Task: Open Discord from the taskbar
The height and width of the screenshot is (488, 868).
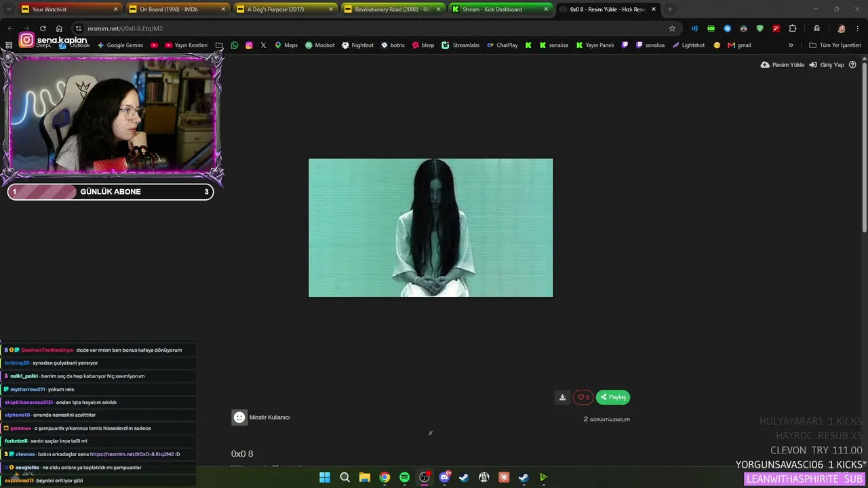Action: (444, 477)
